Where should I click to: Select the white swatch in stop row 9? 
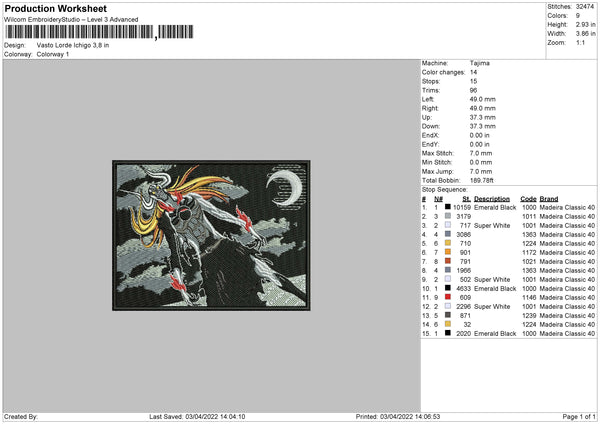coord(448,279)
